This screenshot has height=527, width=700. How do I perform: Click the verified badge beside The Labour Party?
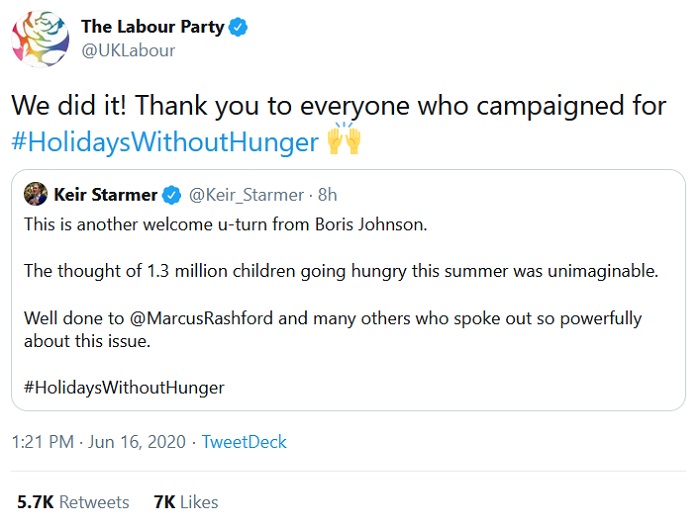pyautogui.click(x=238, y=28)
